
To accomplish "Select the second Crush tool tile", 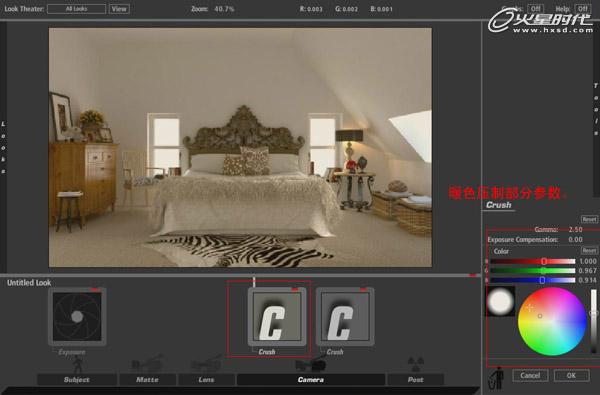I will pos(345,316).
